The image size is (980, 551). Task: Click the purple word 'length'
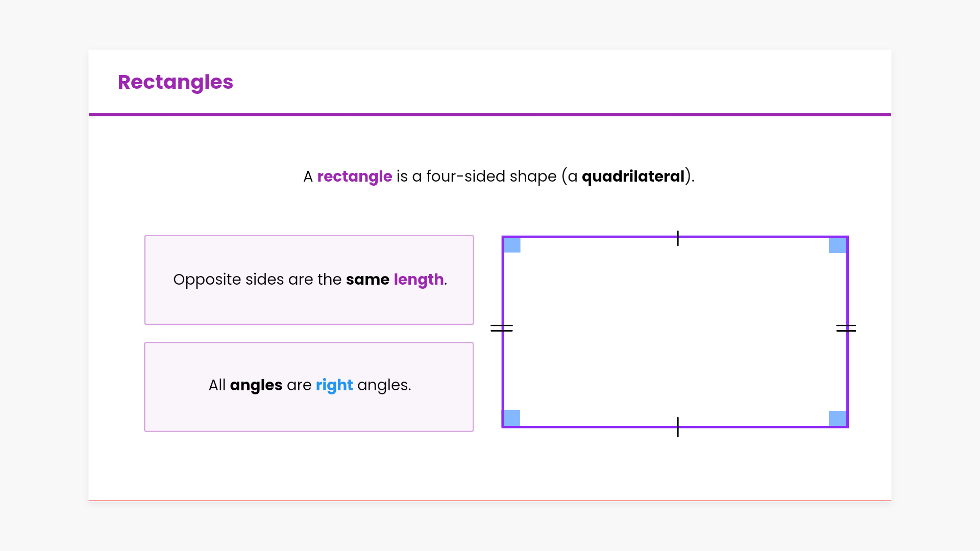click(x=419, y=280)
